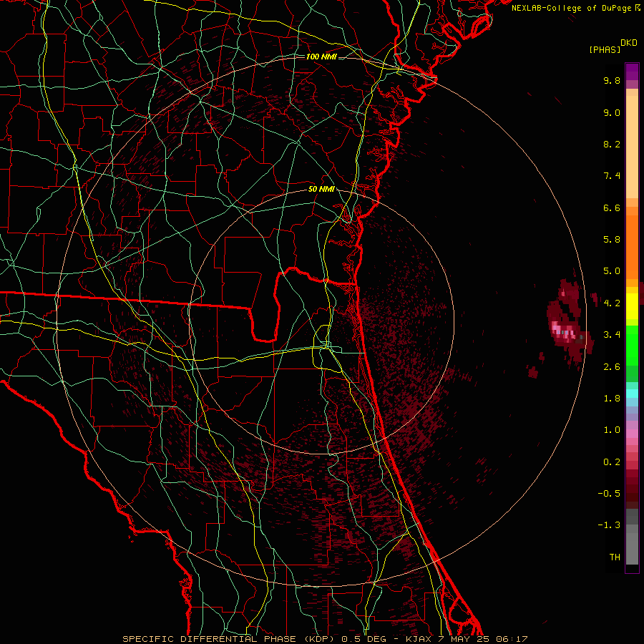The width and height of the screenshot is (644, 644).
Task: Click the 3.4 color scale value
Action: coord(612,335)
